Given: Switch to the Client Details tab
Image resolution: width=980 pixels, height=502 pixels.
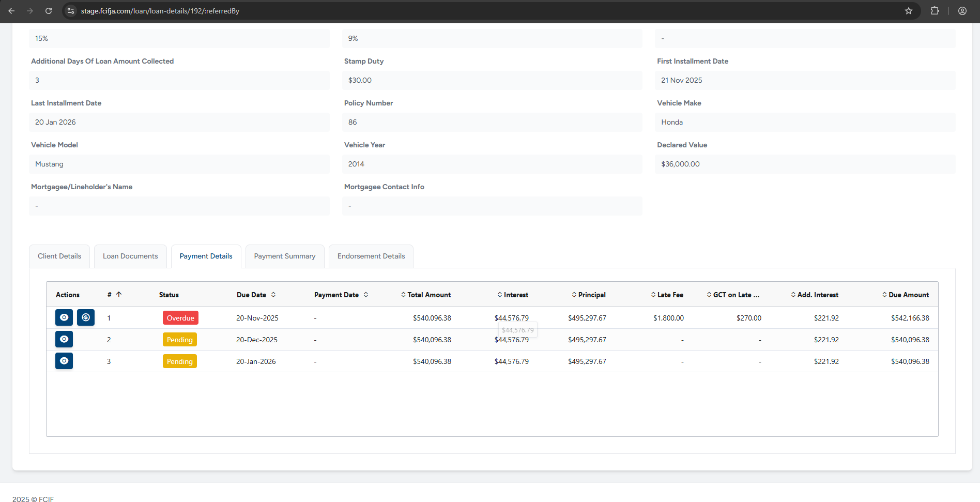Looking at the screenshot, I should coord(59,256).
